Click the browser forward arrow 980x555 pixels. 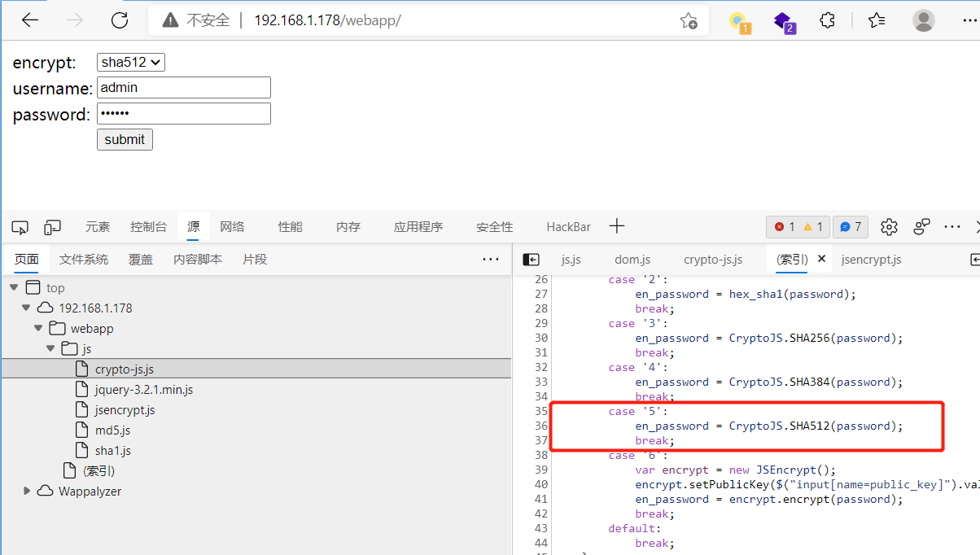tap(75, 20)
